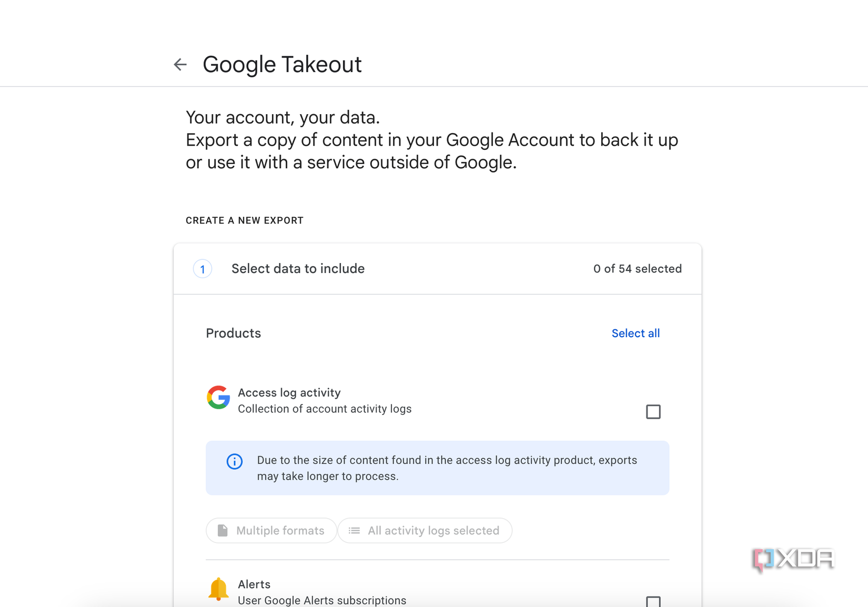
Task: Click the info icon in the blue notice
Action: point(235,461)
